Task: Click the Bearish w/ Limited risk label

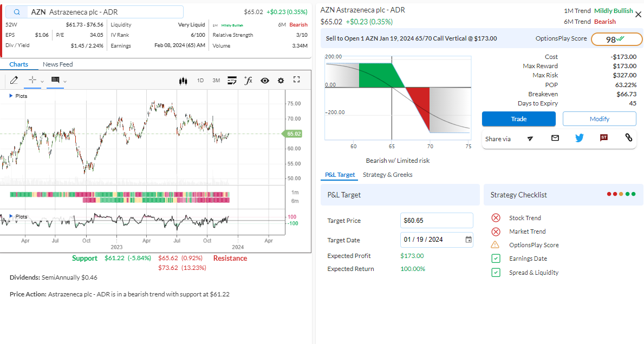Action: click(398, 161)
